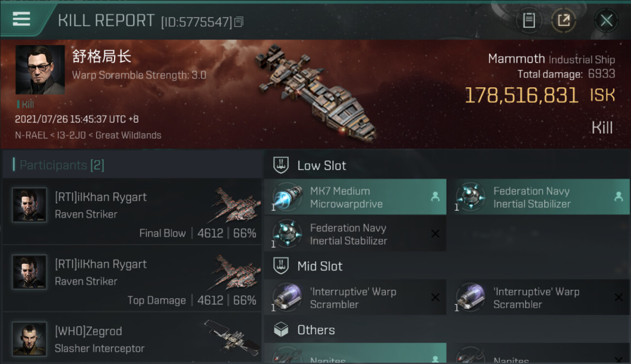
Task: Copy the kill report ID
Action: [238, 22]
